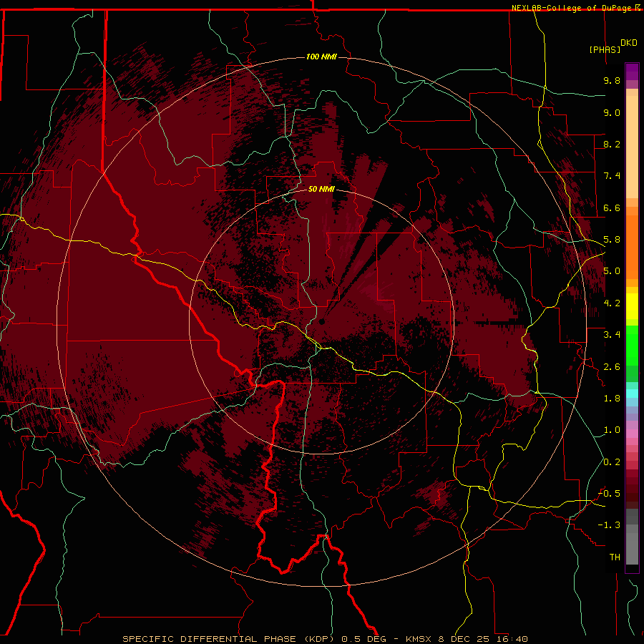Click the 50 NMI range ring label
The width and height of the screenshot is (644, 644).
coord(321,189)
